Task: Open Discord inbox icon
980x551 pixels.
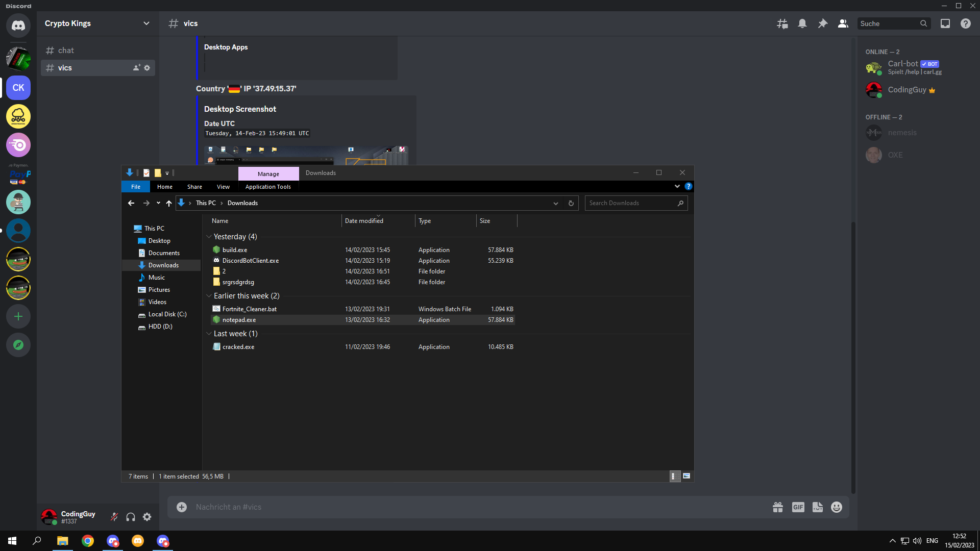Action: click(945, 23)
